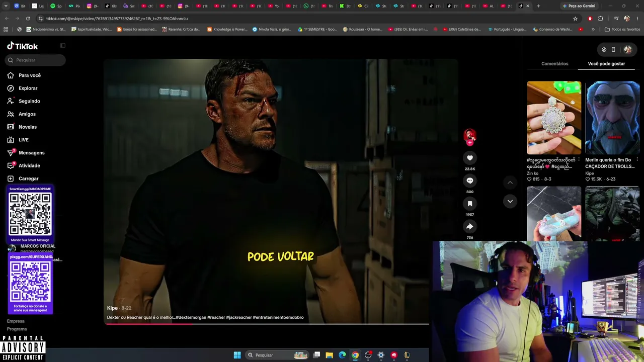Viewport: 644px width, 362px height.
Task: Open File Explorer from the taskbar
Action: click(329, 355)
